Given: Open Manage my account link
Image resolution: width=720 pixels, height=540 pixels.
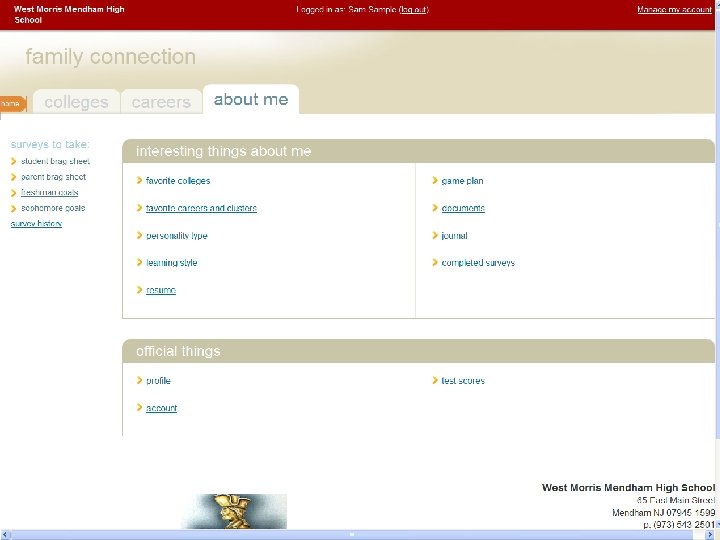Looking at the screenshot, I should tap(674, 10).
